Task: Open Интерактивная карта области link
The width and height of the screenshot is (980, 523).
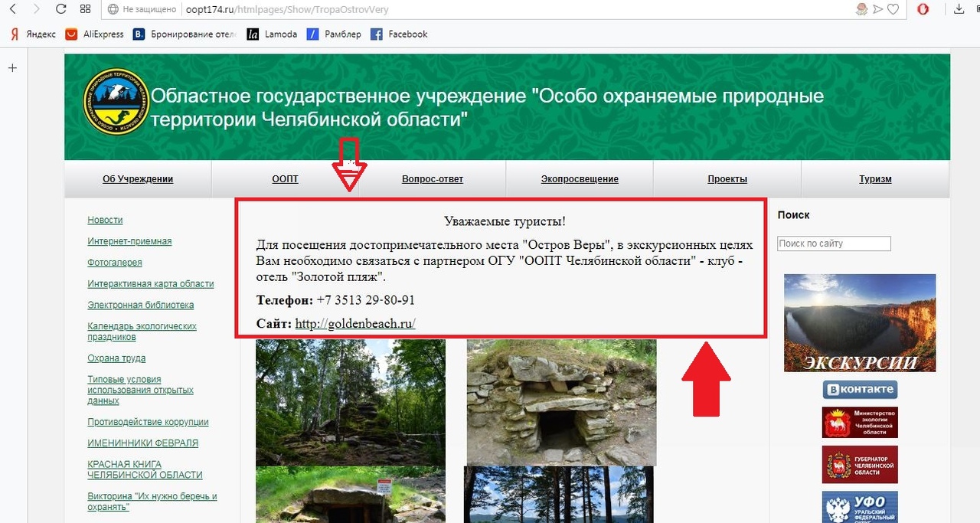Action: tap(151, 283)
